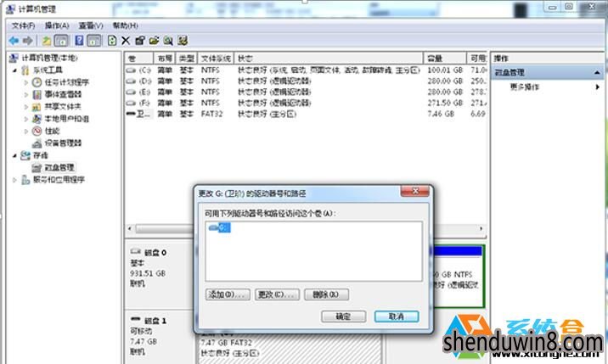This screenshot has height=364, width=608.
Task: Click the Refresh toolbar icon
Action: [x=112, y=41]
